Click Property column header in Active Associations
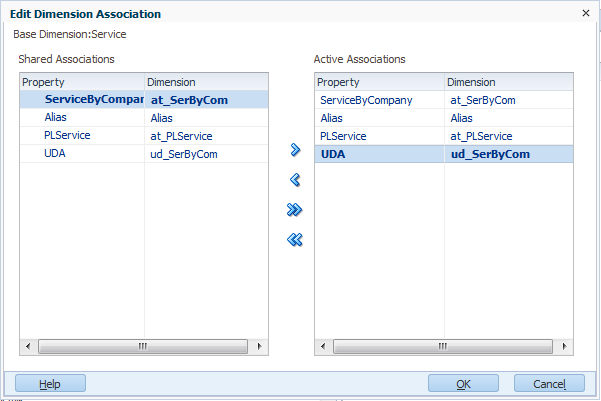 pyautogui.click(x=379, y=82)
